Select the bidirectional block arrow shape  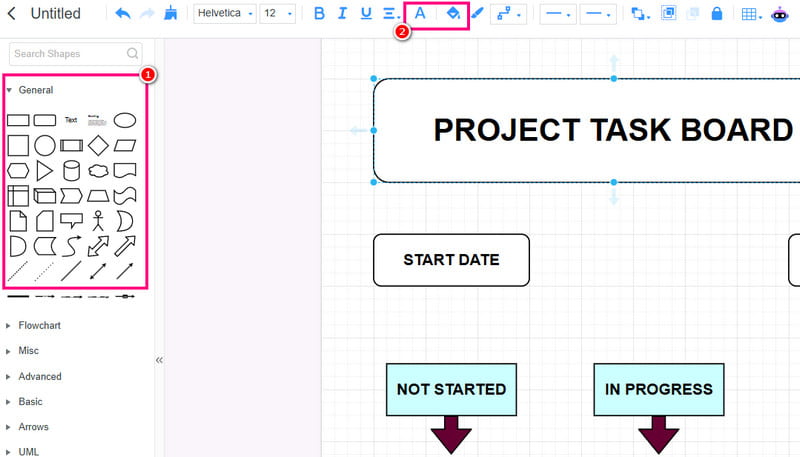coord(98,246)
